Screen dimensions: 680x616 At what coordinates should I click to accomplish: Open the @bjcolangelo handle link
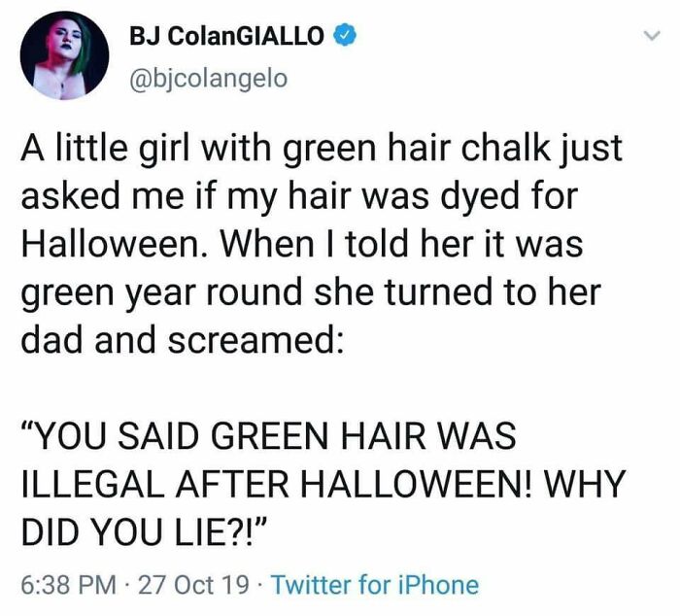point(208,79)
